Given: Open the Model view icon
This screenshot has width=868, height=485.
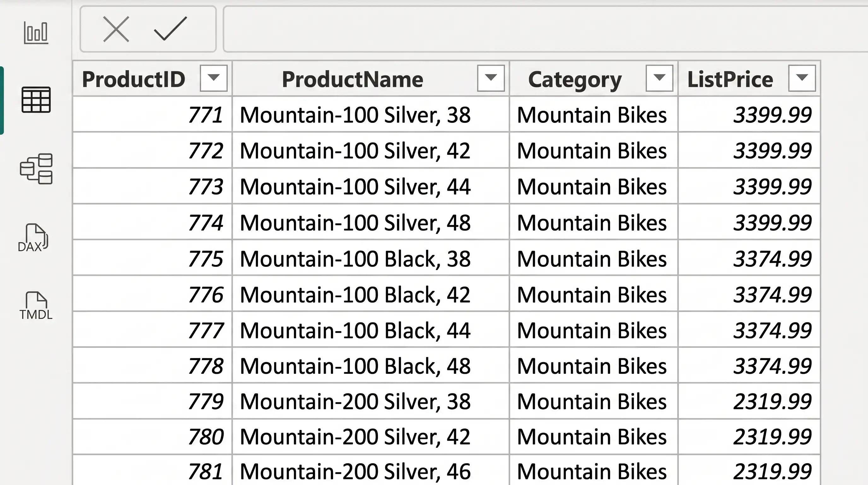Looking at the screenshot, I should [36, 169].
